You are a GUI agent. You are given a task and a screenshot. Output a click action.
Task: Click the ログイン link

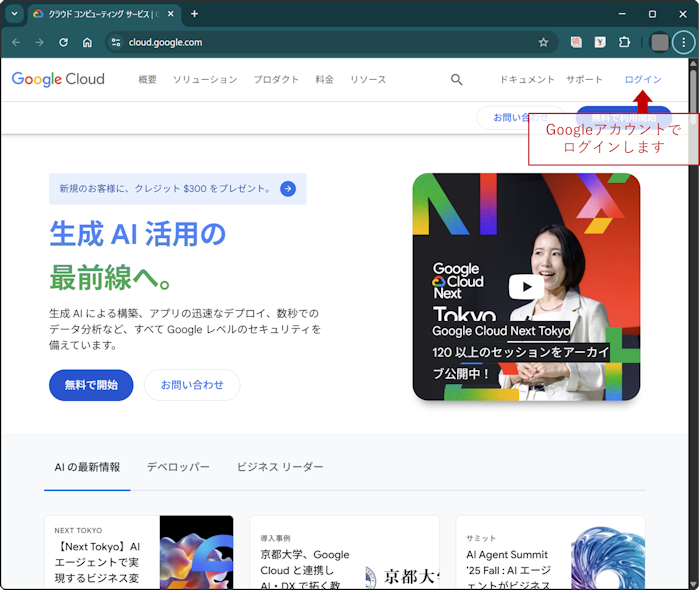(x=642, y=80)
